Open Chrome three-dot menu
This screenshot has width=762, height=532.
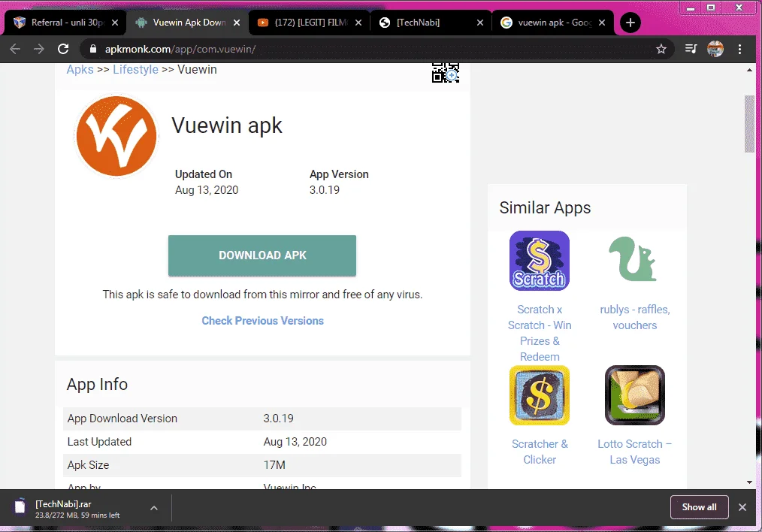tap(739, 49)
